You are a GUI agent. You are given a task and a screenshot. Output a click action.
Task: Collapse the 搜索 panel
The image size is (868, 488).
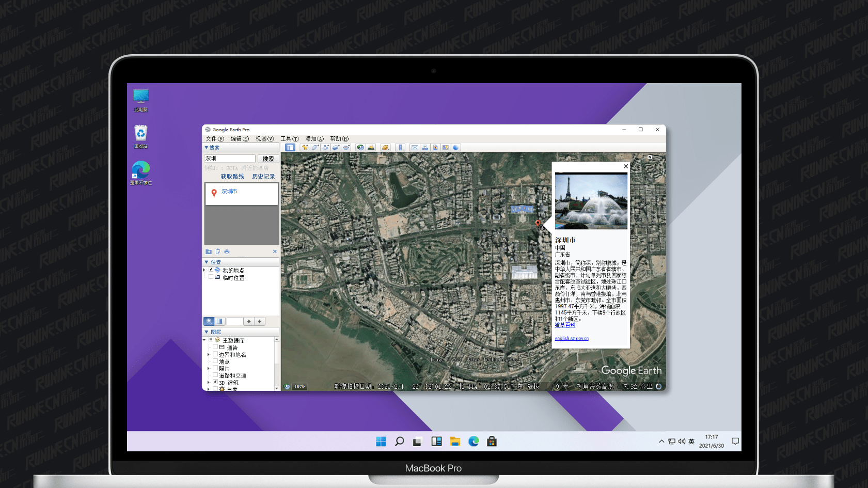[x=207, y=147]
